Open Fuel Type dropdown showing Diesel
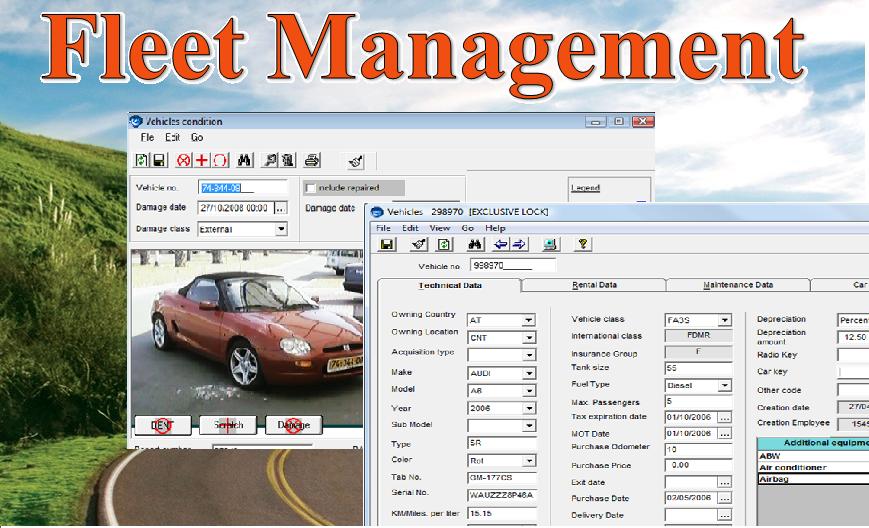This screenshot has width=869, height=528. 724,385
